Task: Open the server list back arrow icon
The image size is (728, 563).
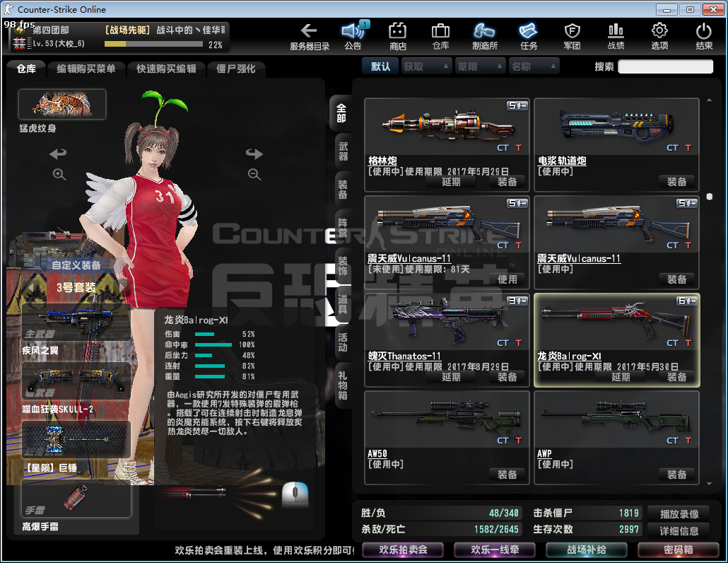Action: [309, 31]
